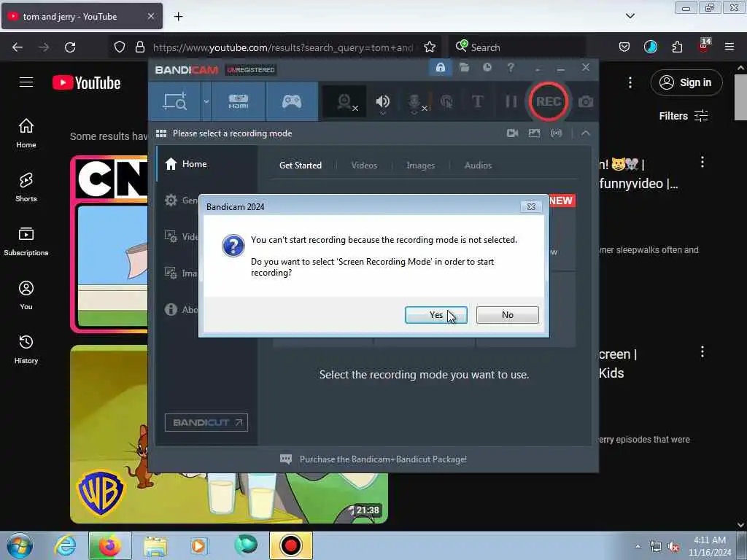Go back in Firefox
The height and width of the screenshot is (560, 747).
[x=18, y=47]
